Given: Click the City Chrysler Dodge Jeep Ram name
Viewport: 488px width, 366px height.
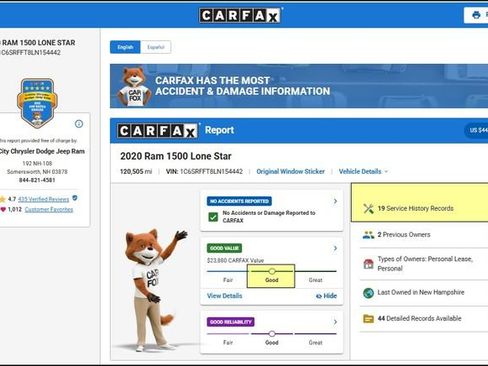Looking at the screenshot, I should 42,151.
